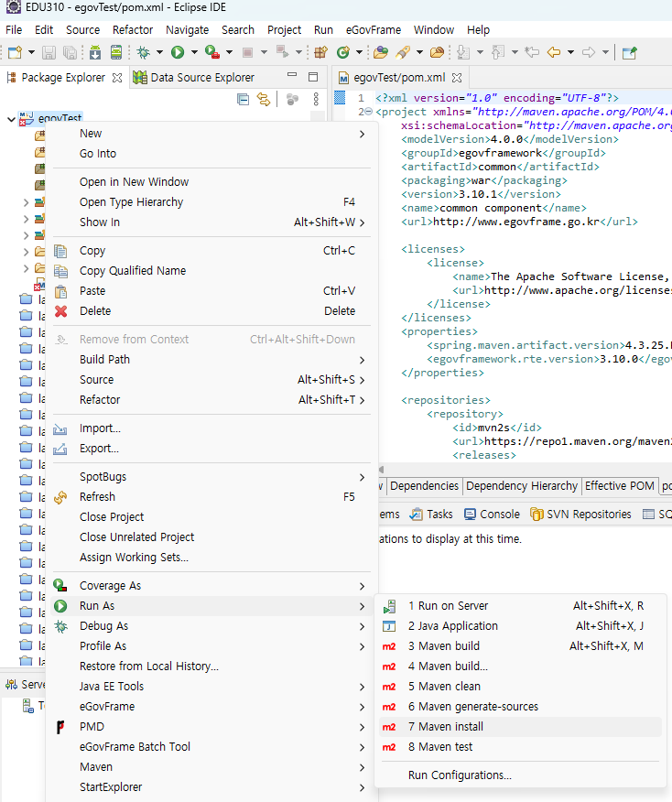Open the PMD submenu
The width and height of the screenshot is (672, 802).
point(211,727)
